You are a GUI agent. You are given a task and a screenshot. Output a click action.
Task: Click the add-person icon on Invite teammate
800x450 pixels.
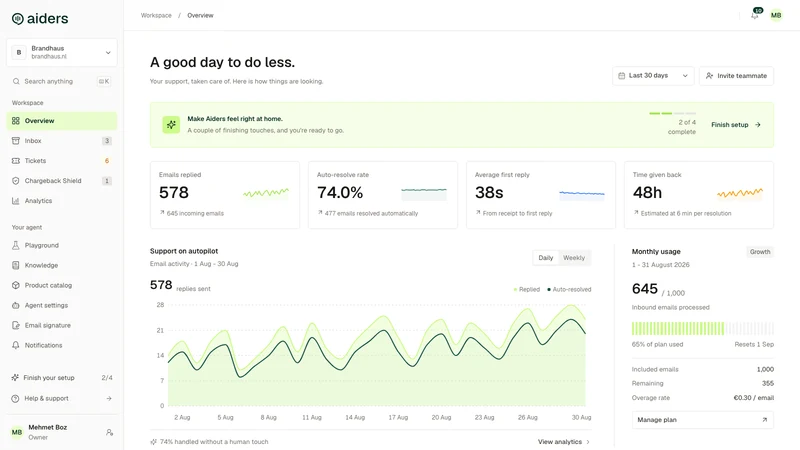pyautogui.click(x=709, y=76)
